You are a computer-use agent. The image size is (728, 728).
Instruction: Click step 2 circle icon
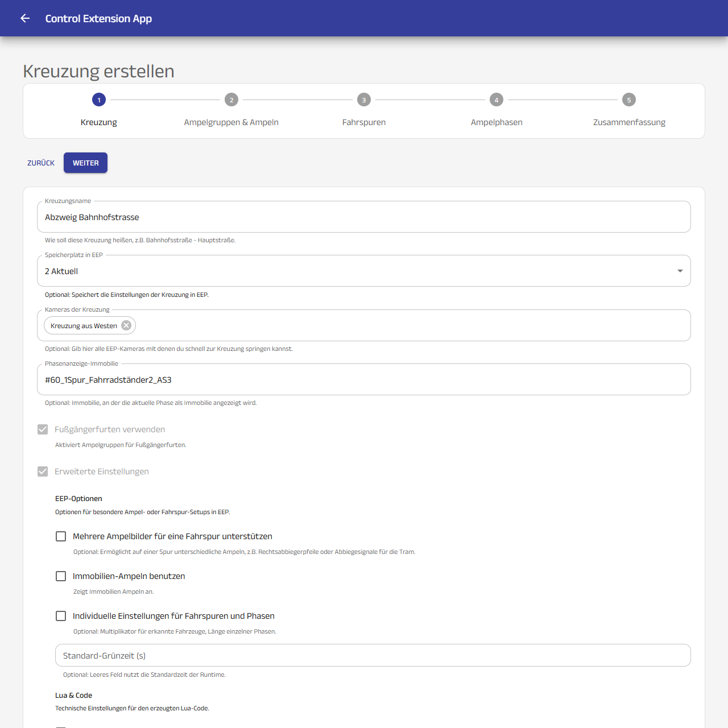(231, 100)
